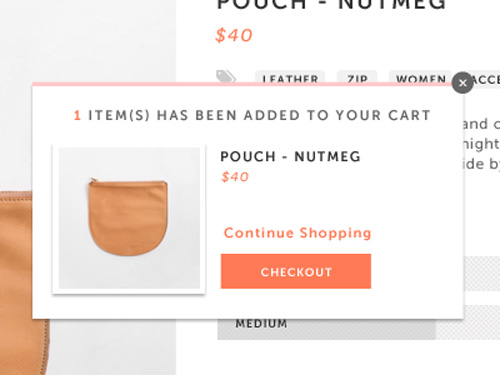Click the orange item count number 1
The height and width of the screenshot is (375, 500).
tap(77, 115)
